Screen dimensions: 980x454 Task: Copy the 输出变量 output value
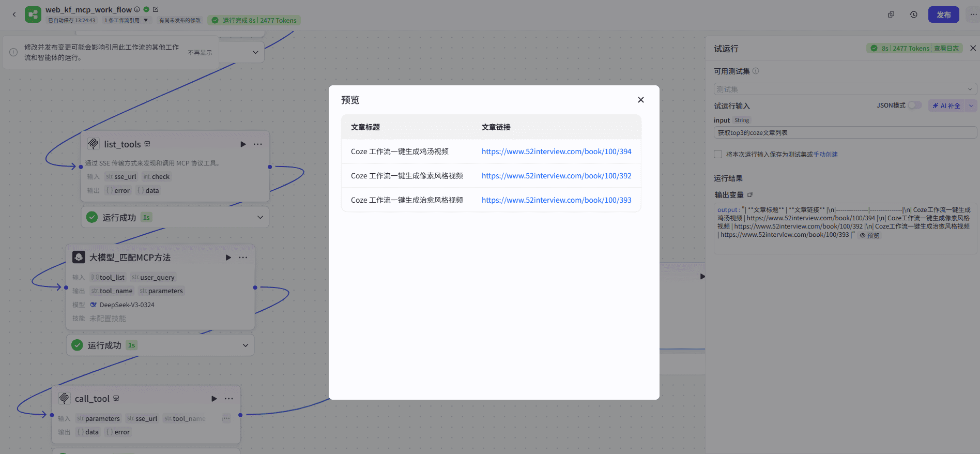click(750, 195)
